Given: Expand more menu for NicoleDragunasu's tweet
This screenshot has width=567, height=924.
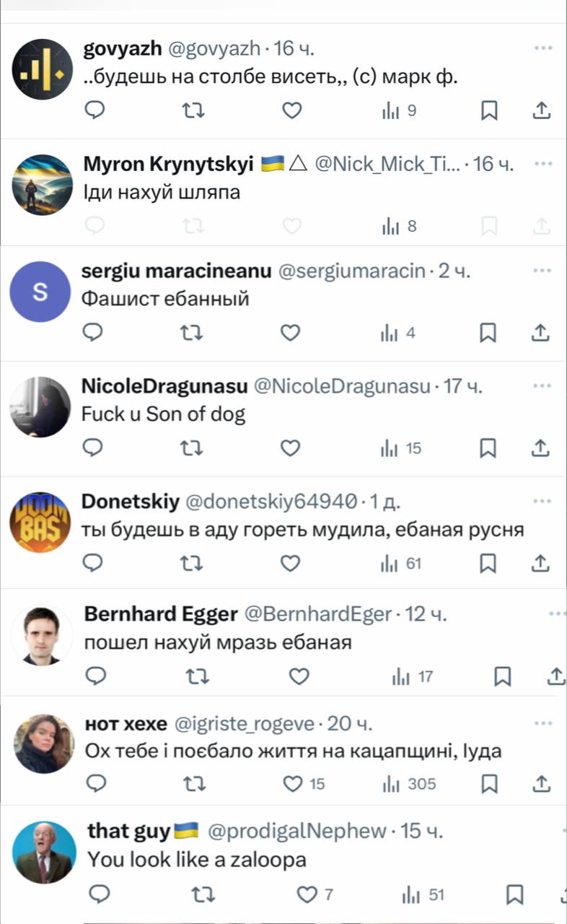Looking at the screenshot, I should coord(542,386).
